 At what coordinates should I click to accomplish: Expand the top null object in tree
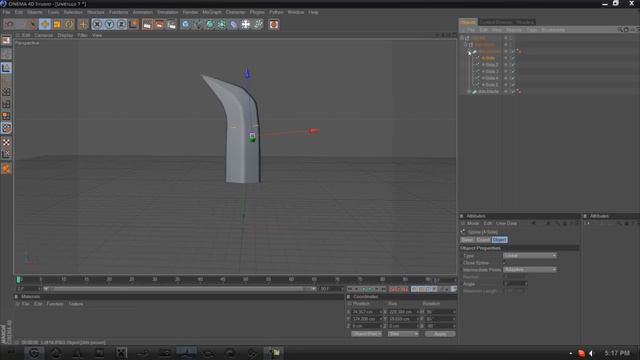[x=462, y=38]
